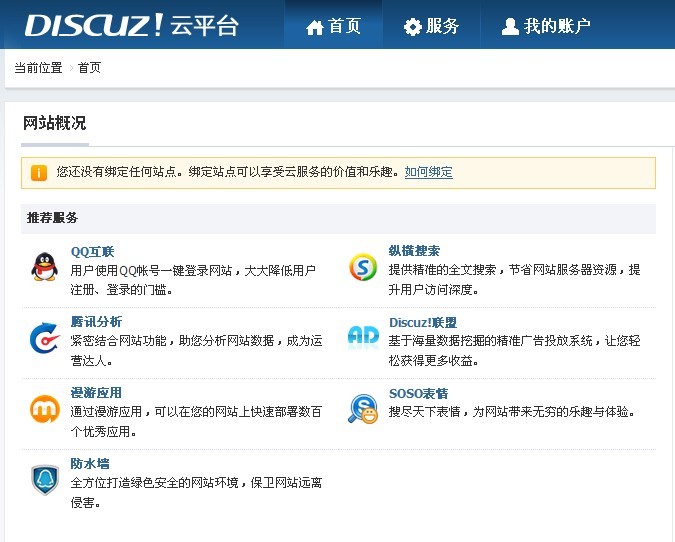
Task: Click the gear icon beside 服务
Action: (x=413, y=27)
